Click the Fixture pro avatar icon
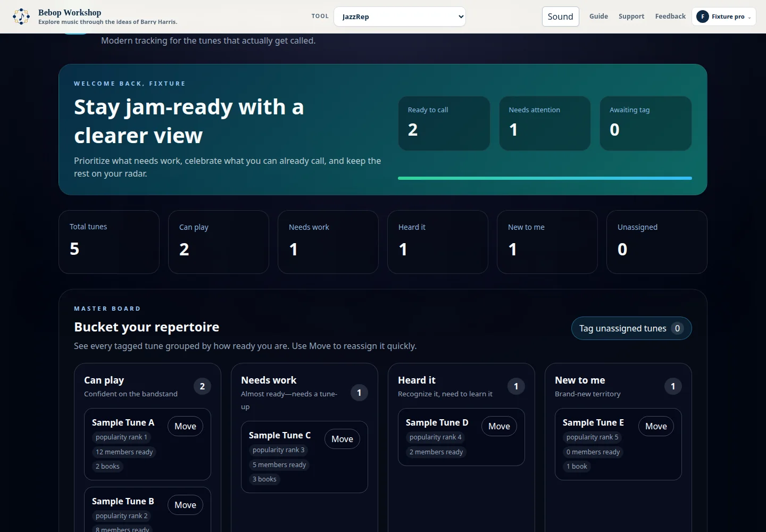The image size is (766, 532). click(703, 16)
